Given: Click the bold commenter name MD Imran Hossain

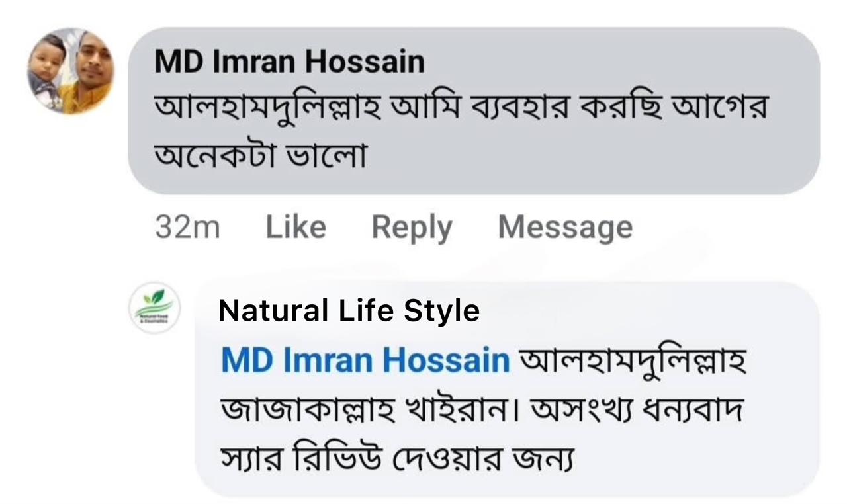Looking at the screenshot, I should (x=289, y=62).
